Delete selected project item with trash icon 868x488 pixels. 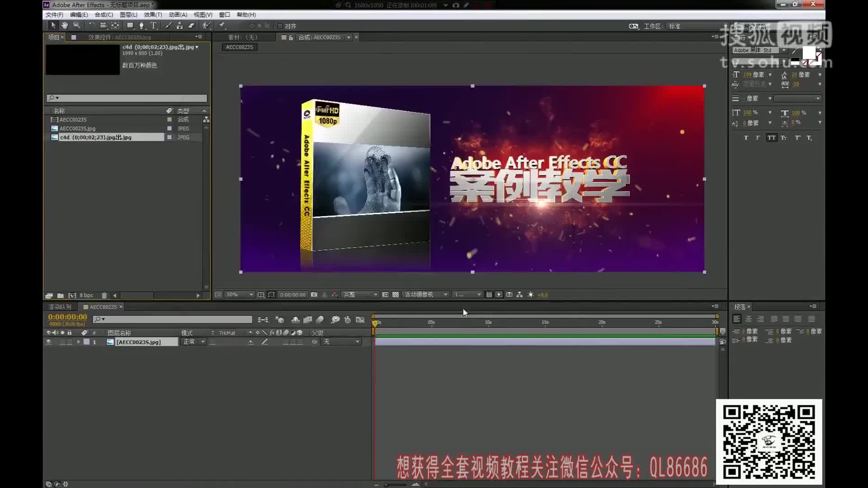tap(104, 296)
